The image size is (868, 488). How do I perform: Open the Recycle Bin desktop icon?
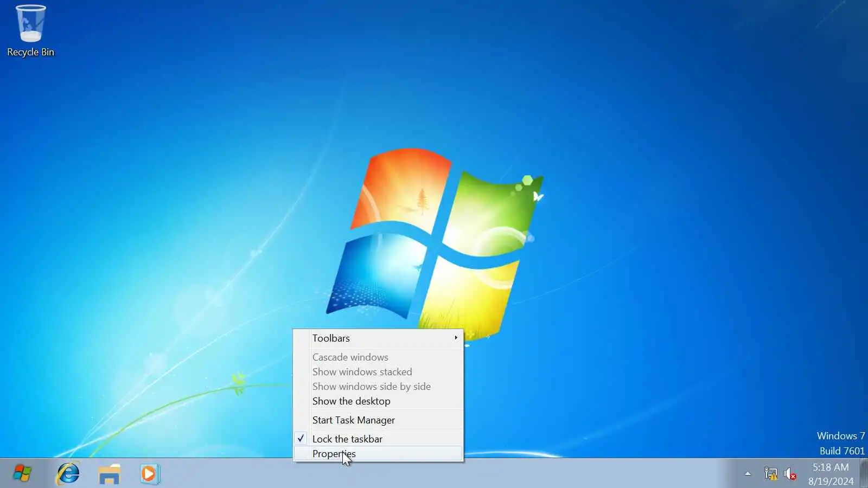click(30, 30)
